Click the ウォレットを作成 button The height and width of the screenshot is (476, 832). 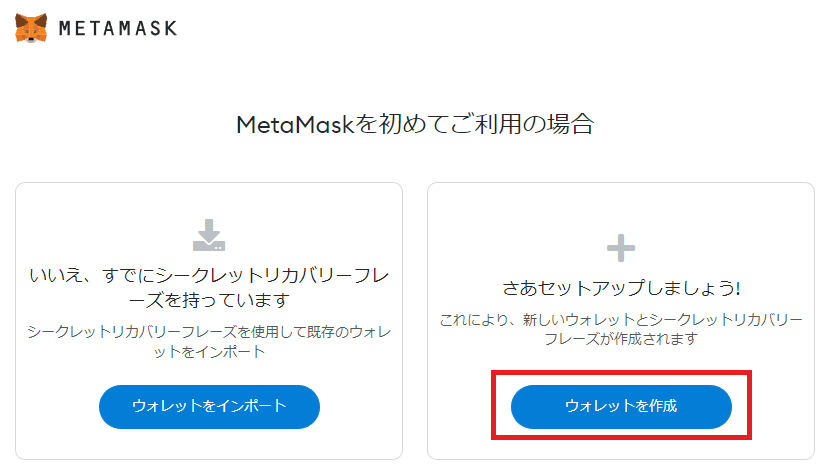(621, 406)
